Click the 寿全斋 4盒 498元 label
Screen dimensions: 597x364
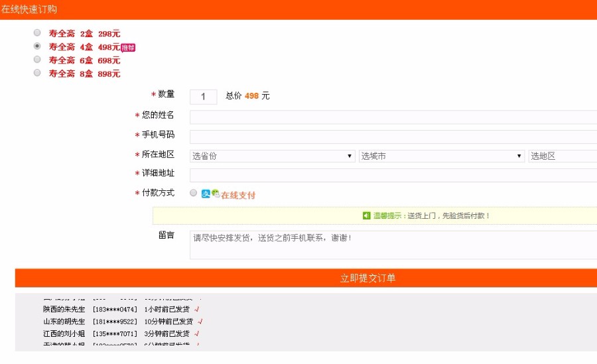pyautogui.click(x=84, y=47)
